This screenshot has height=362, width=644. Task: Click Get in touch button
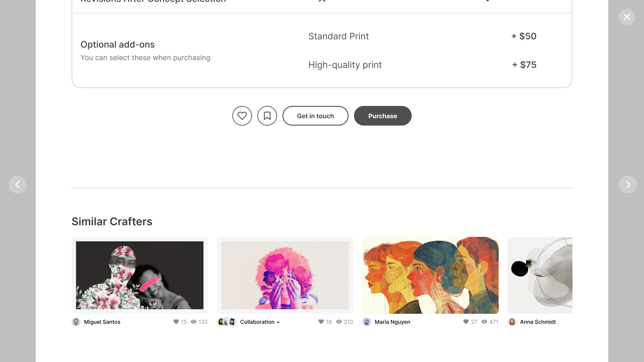[315, 116]
